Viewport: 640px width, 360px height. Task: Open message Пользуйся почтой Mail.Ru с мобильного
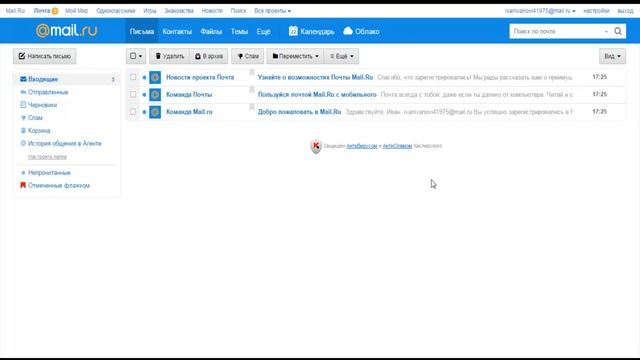pyautogui.click(x=317, y=94)
